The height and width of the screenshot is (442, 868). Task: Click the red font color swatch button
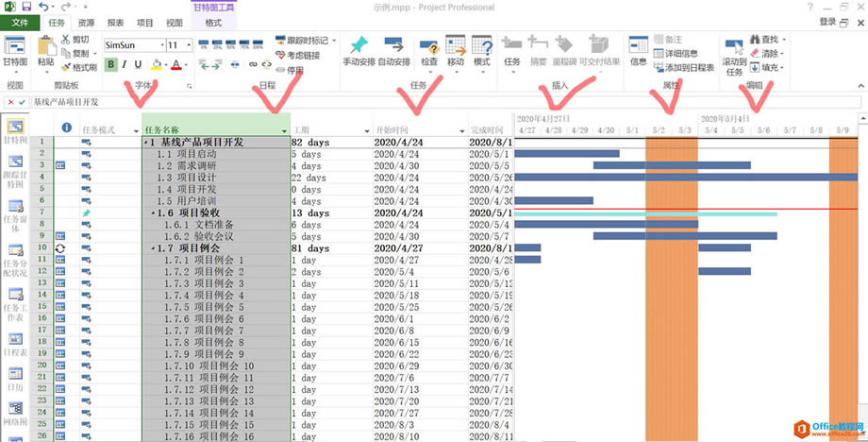coord(176,65)
